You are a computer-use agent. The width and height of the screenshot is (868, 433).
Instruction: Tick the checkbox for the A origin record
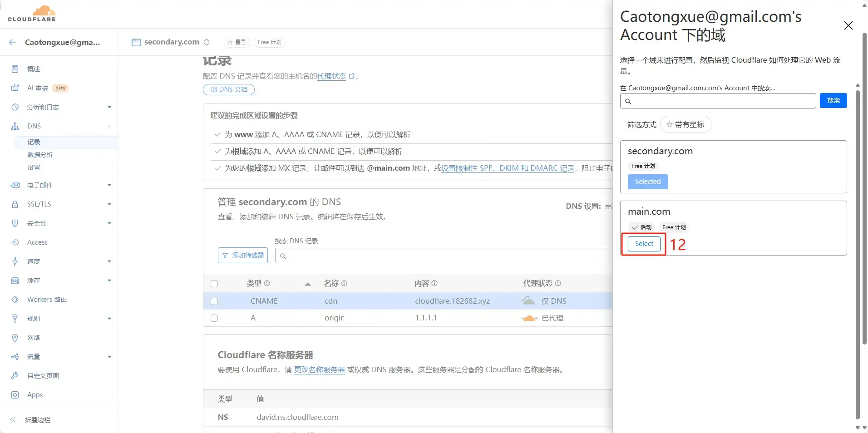[214, 318]
